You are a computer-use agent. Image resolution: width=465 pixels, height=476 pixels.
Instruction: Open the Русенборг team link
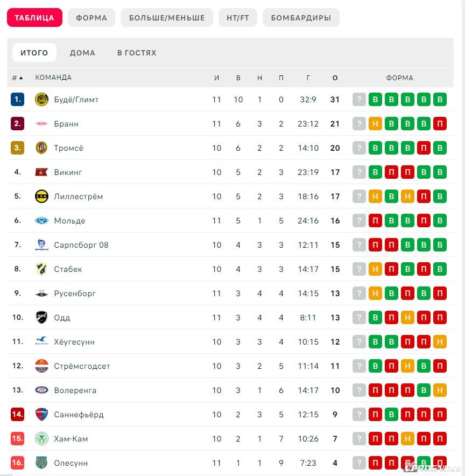coord(75,293)
